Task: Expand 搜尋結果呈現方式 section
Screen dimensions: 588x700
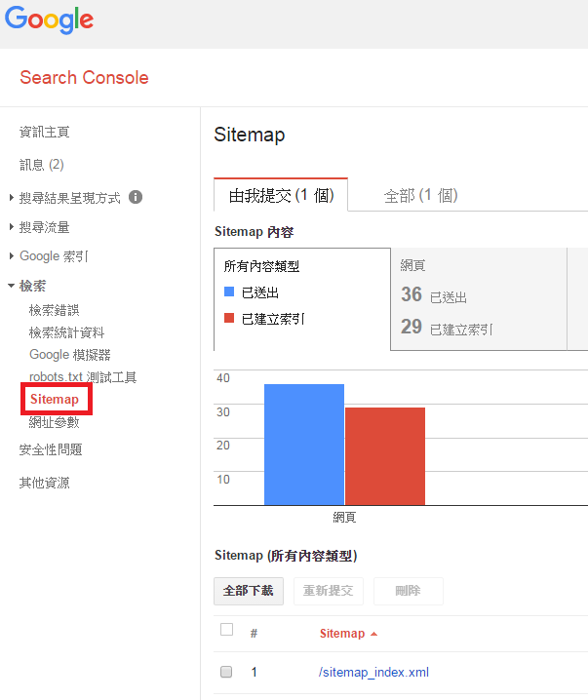Action: click(x=69, y=198)
